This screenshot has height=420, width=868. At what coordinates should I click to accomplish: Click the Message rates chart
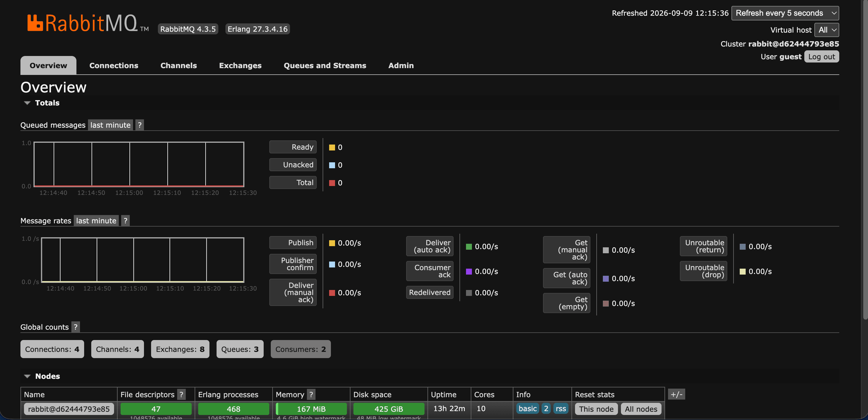pyautogui.click(x=142, y=260)
